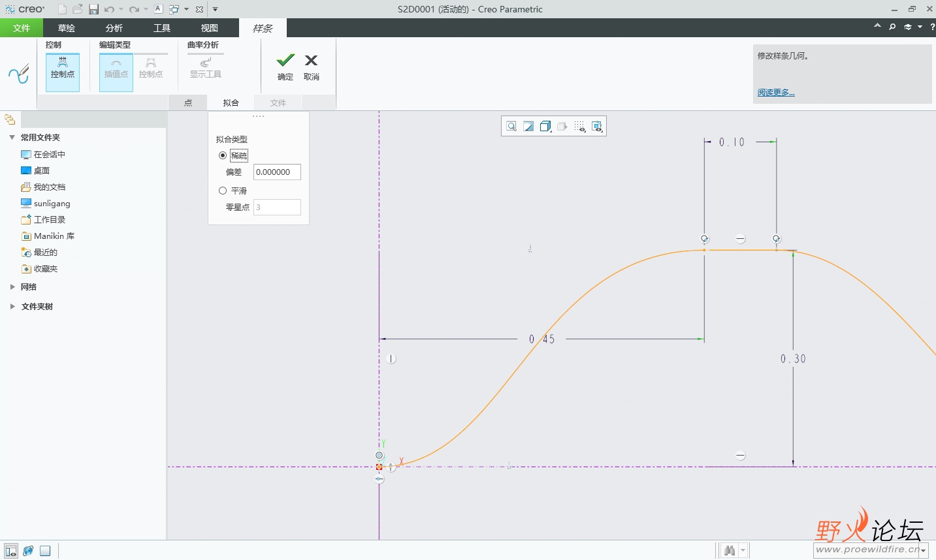Click the Save disk icon

pos(93,9)
